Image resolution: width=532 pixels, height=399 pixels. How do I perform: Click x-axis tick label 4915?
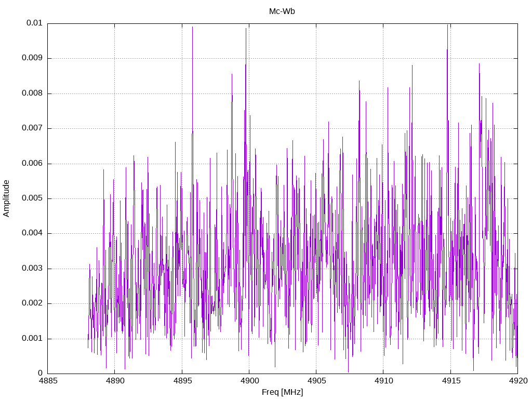click(451, 381)
